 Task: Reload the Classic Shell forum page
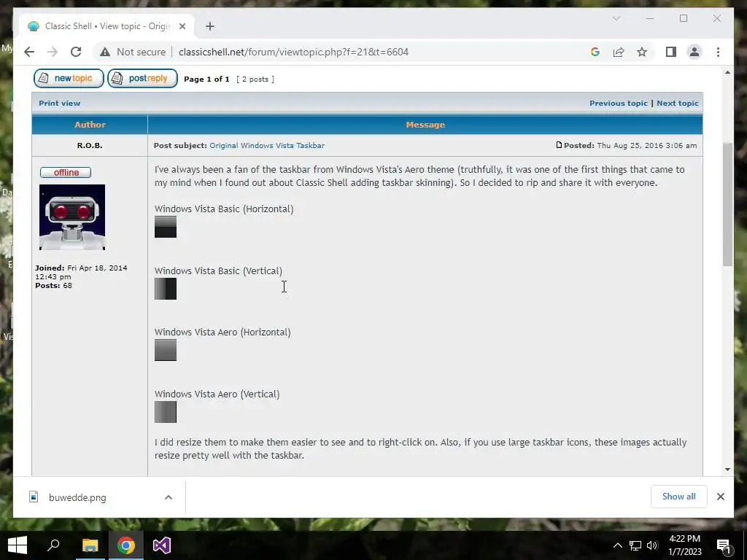click(76, 52)
